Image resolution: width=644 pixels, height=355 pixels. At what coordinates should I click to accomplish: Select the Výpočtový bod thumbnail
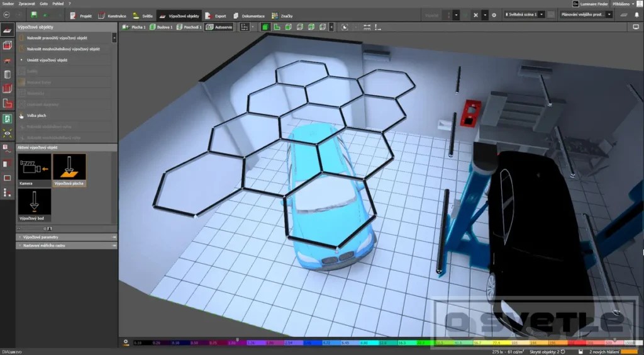point(35,205)
